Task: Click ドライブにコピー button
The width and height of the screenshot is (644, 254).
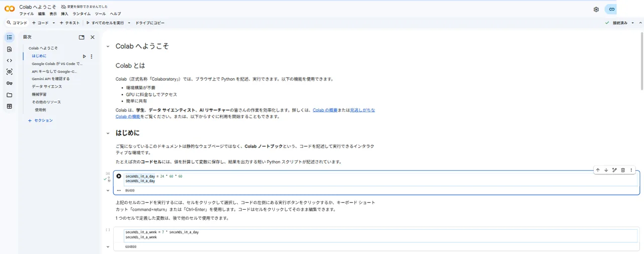Action: pos(150,23)
